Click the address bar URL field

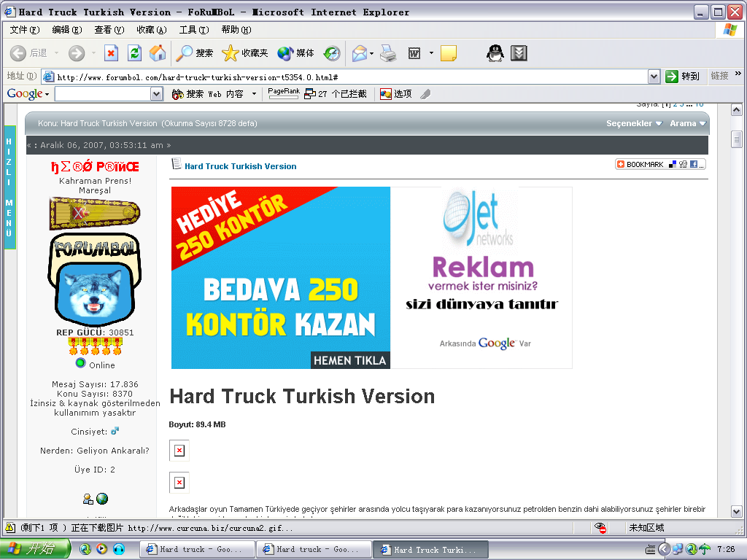click(x=345, y=76)
